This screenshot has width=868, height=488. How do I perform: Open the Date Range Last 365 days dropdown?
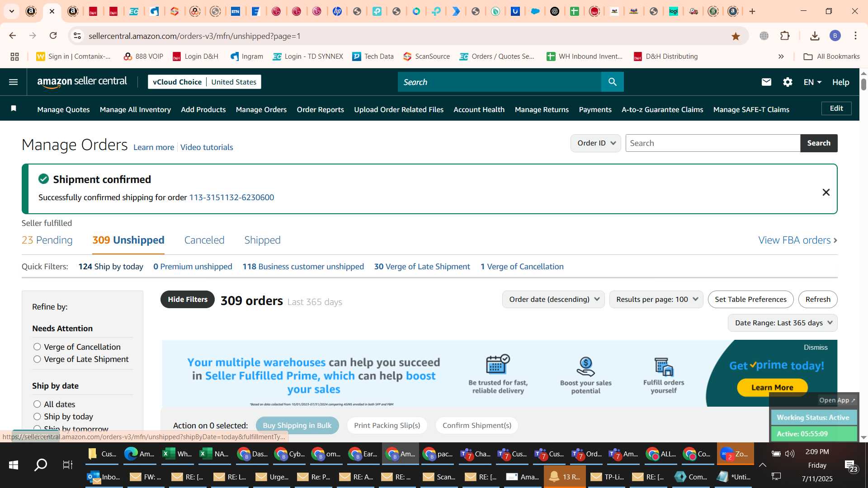point(783,323)
